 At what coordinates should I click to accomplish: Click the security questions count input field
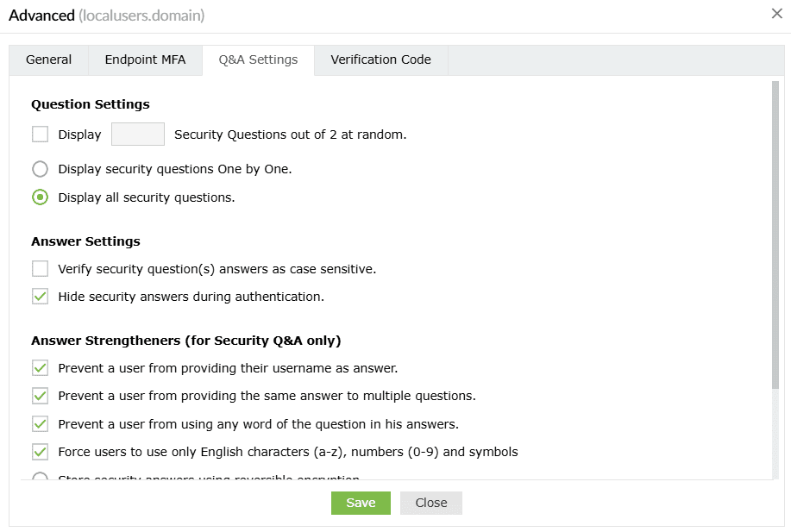tap(137, 134)
